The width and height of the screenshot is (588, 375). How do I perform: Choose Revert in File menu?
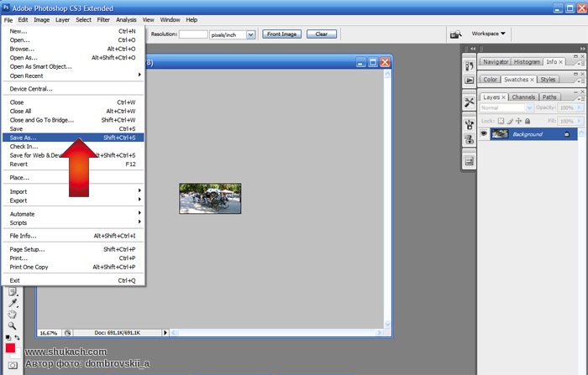[x=73, y=164]
